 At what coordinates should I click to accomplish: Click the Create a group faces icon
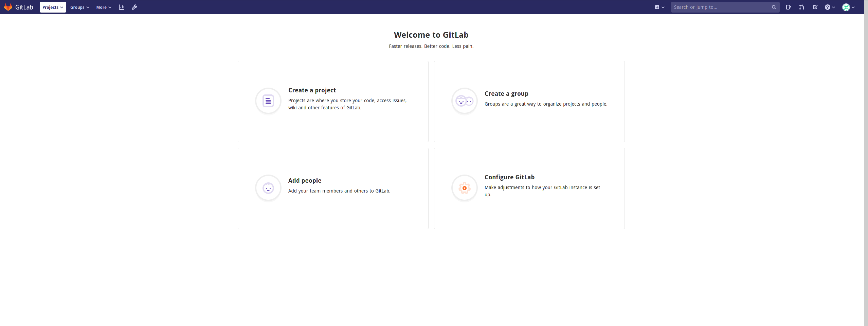tap(464, 101)
